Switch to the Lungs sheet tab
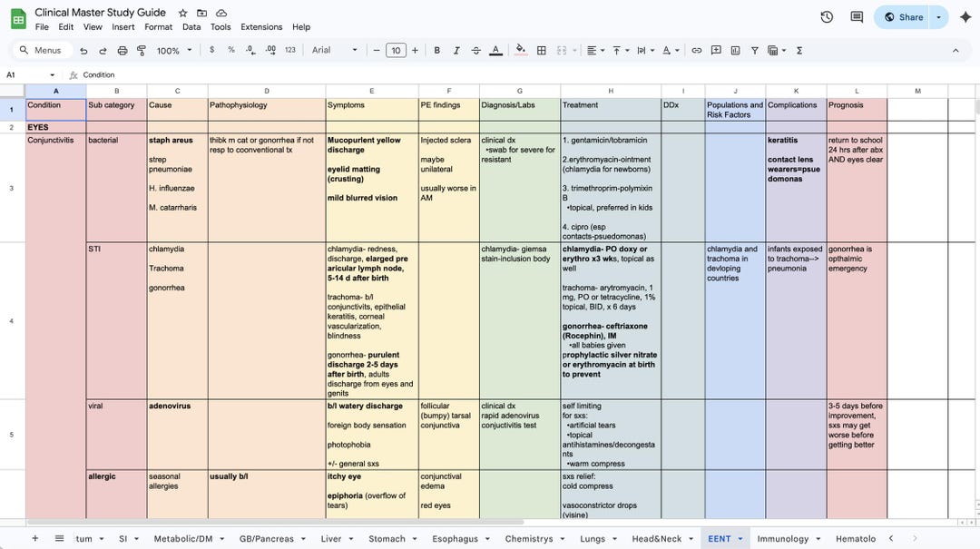The height and width of the screenshot is (549, 980). (593, 538)
